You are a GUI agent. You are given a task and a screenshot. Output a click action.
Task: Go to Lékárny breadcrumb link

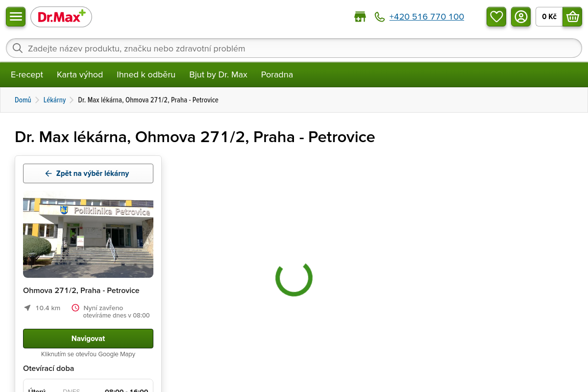point(54,100)
